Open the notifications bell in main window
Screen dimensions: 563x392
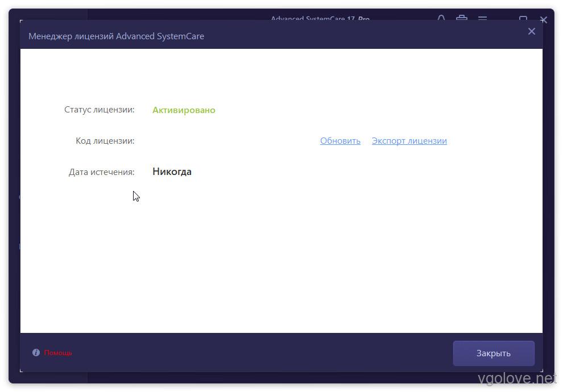tap(441, 18)
